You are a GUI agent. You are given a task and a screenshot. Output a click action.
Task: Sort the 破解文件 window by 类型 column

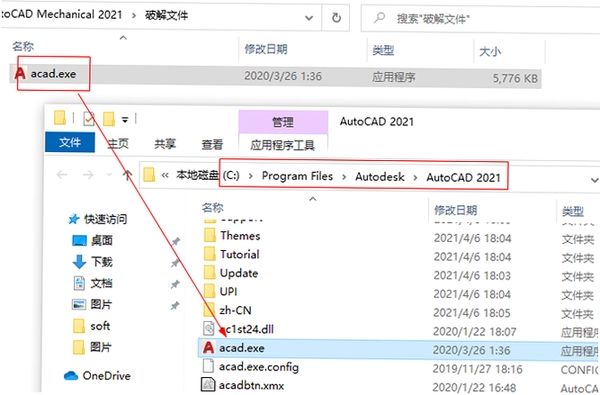383,50
